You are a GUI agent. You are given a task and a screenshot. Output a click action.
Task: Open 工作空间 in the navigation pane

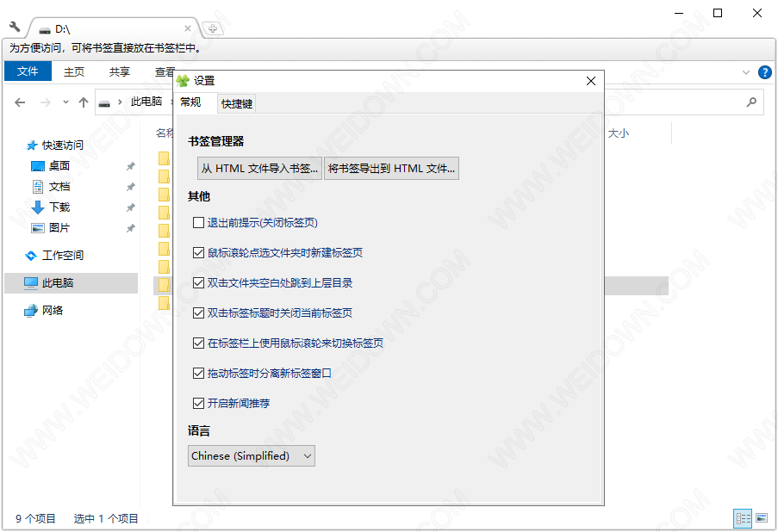[63, 256]
